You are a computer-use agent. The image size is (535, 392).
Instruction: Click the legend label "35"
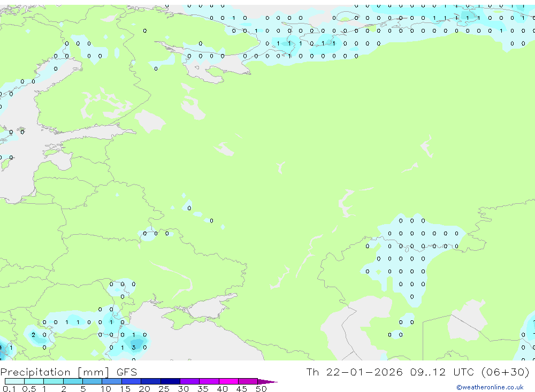pyautogui.click(x=203, y=389)
